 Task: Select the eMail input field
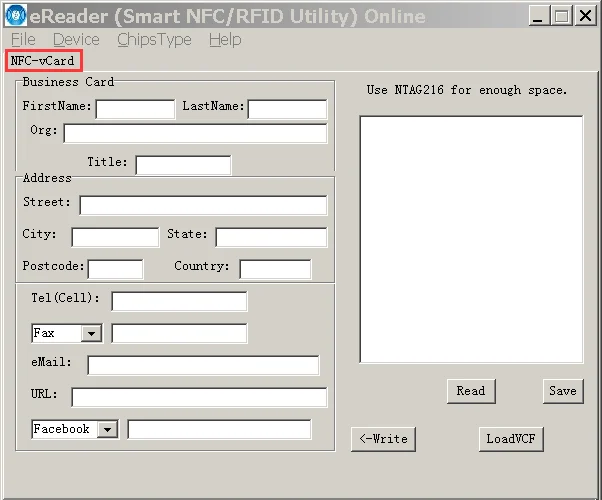point(203,365)
